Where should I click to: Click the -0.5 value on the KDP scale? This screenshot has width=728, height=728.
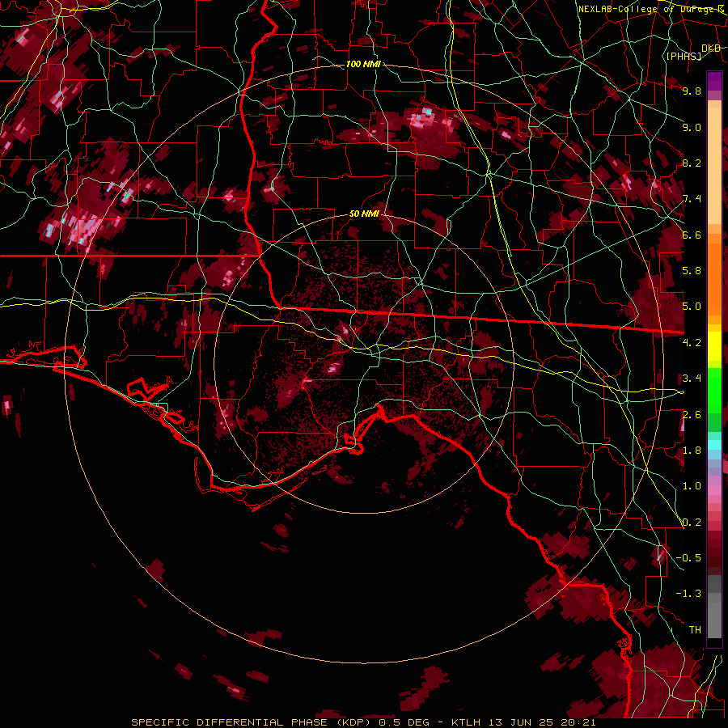click(688, 558)
